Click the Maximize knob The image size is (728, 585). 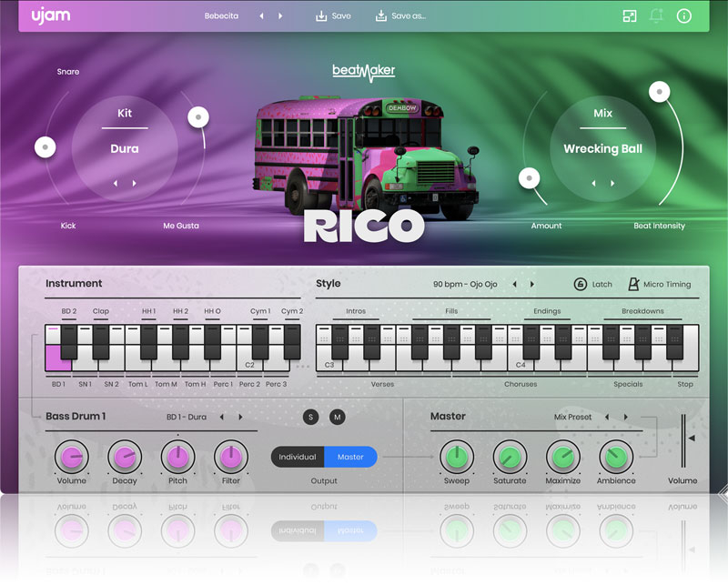pyautogui.click(x=562, y=457)
